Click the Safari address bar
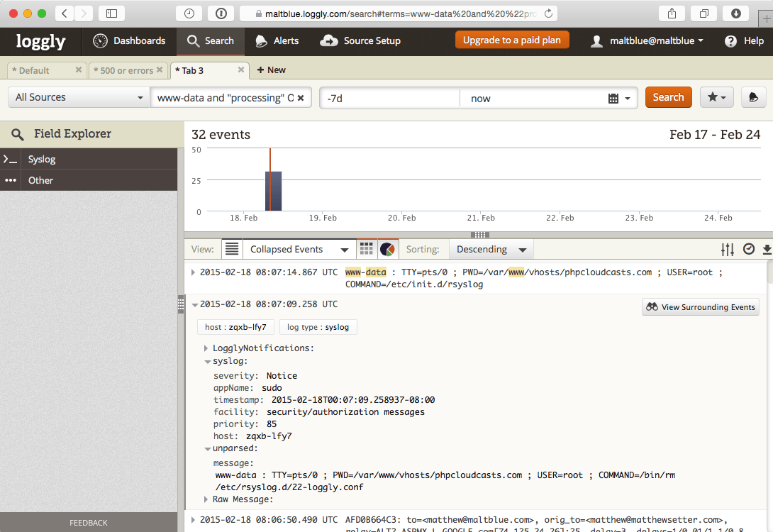773x532 pixels. click(399, 13)
